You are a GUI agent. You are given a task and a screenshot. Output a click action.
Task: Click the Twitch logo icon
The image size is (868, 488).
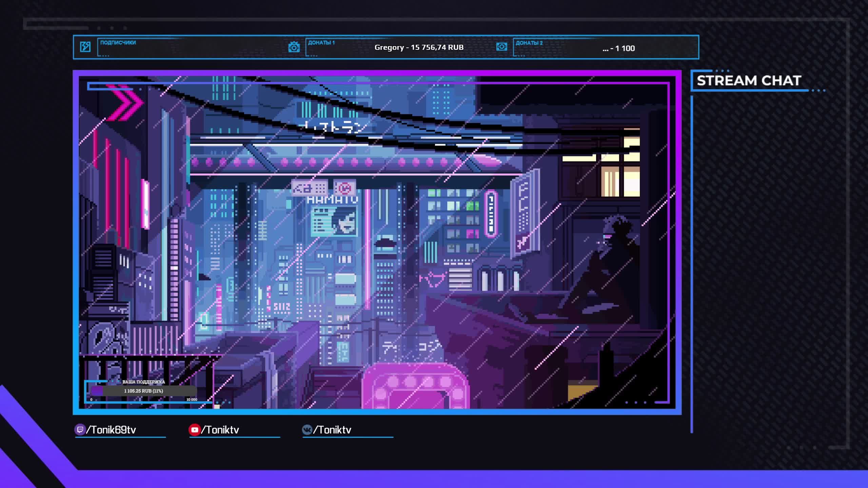(x=80, y=430)
